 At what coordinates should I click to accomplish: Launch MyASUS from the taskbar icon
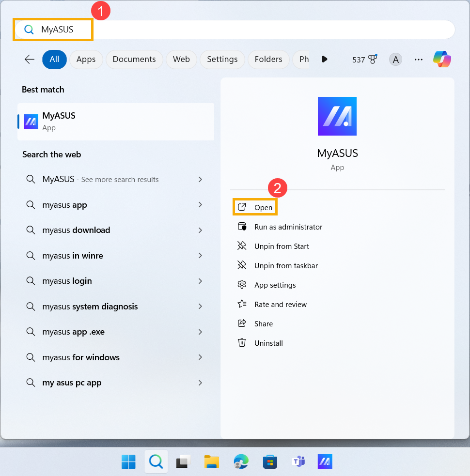[x=325, y=462]
